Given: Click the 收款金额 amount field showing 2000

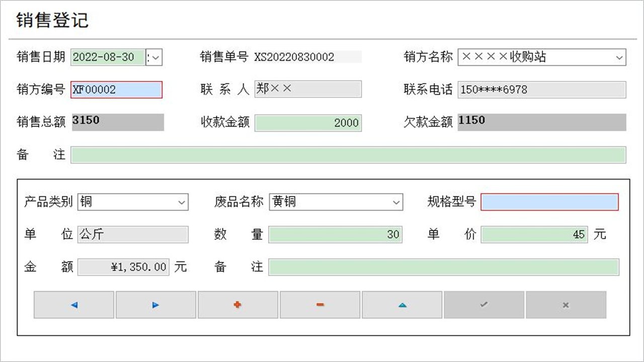Looking at the screenshot, I should (x=308, y=123).
